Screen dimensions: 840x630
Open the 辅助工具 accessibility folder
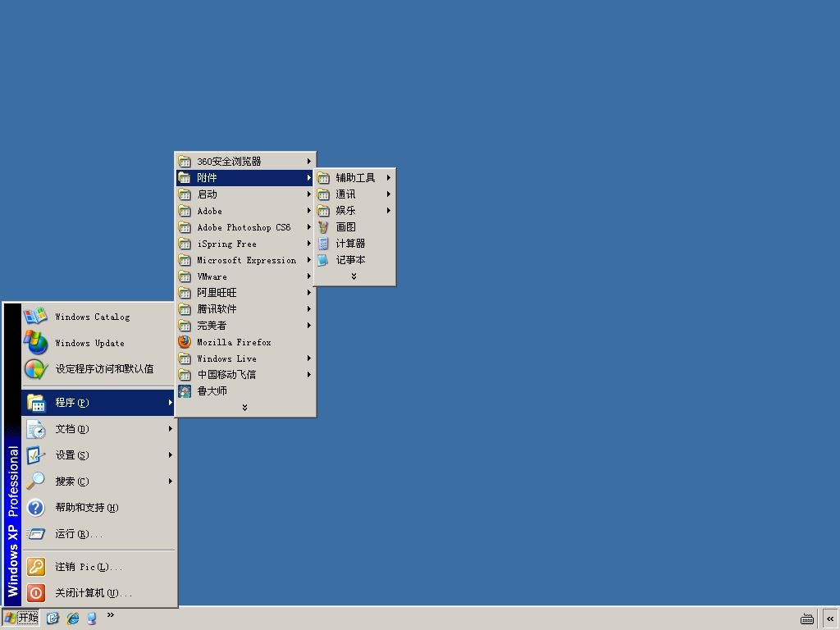point(354,178)
